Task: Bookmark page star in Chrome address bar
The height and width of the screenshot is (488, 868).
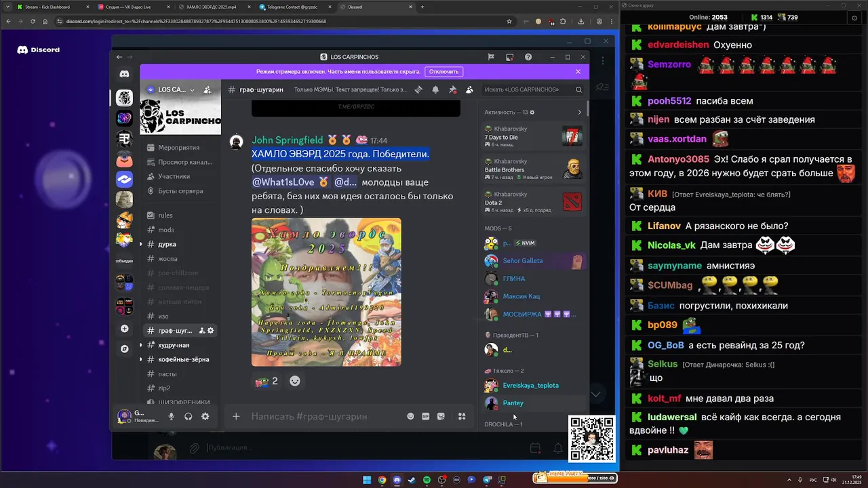Action: (x=509, y=21)
